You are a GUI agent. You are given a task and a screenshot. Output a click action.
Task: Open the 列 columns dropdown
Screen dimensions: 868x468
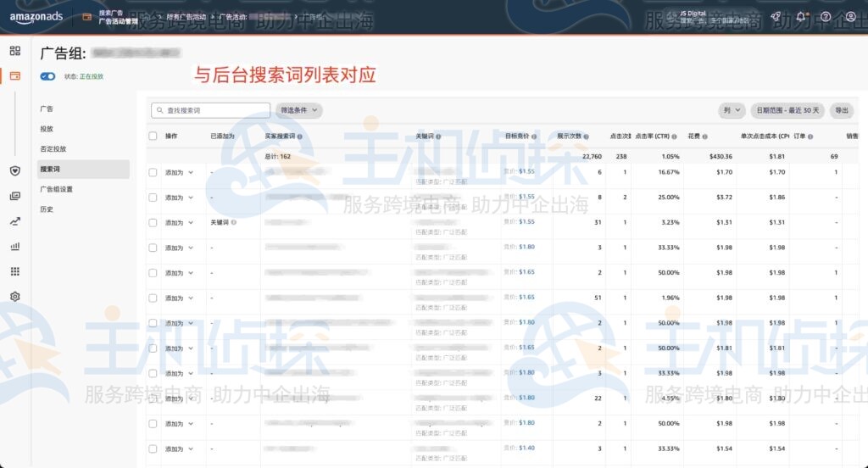point(732,110)
